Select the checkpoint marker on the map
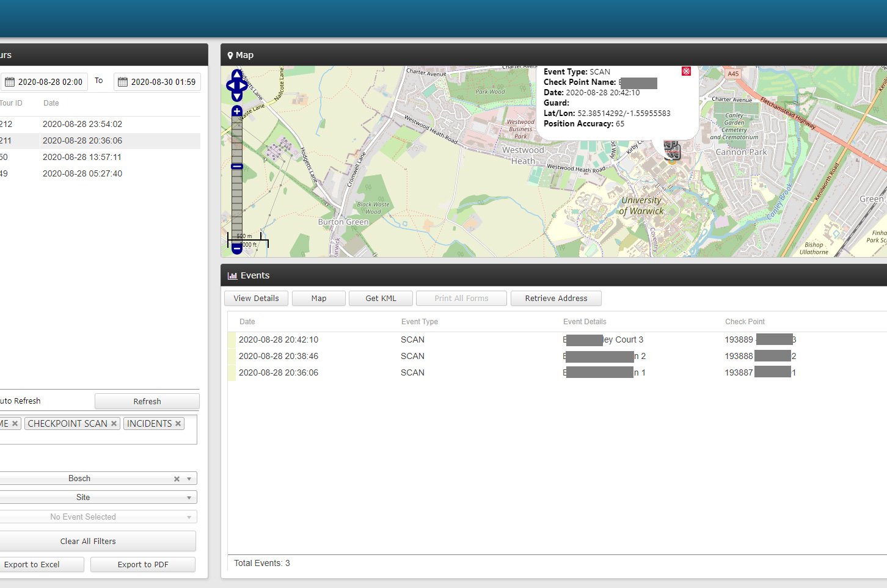The width and height of the screenshot is (887, 588). pos(672,150)
